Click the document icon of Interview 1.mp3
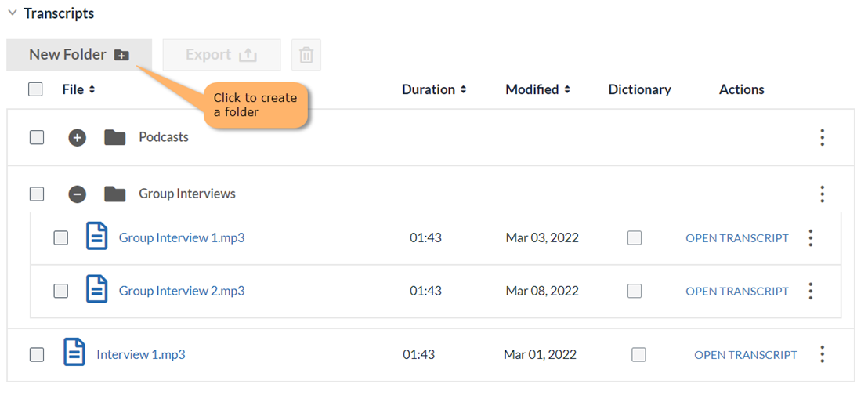The height and width of the screenshot is (395, 868). tap(74, 352)
